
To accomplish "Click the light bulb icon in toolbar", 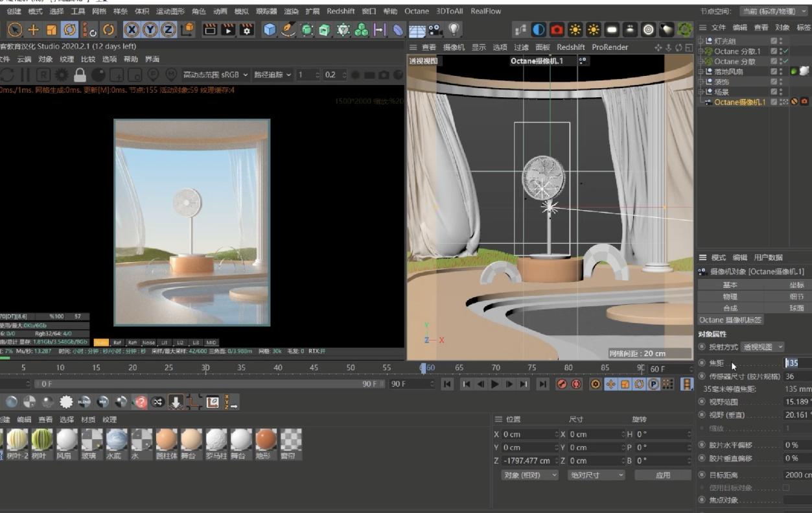I will (x=454, y=30).
